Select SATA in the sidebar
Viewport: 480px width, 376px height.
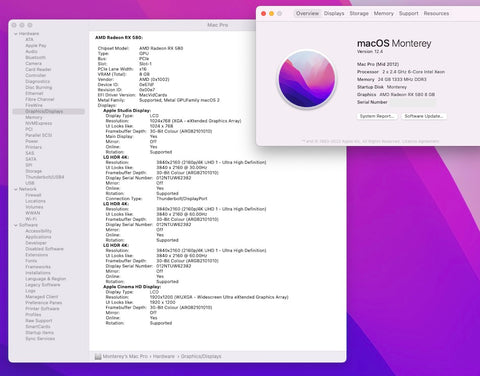click(x=31, y=159)
